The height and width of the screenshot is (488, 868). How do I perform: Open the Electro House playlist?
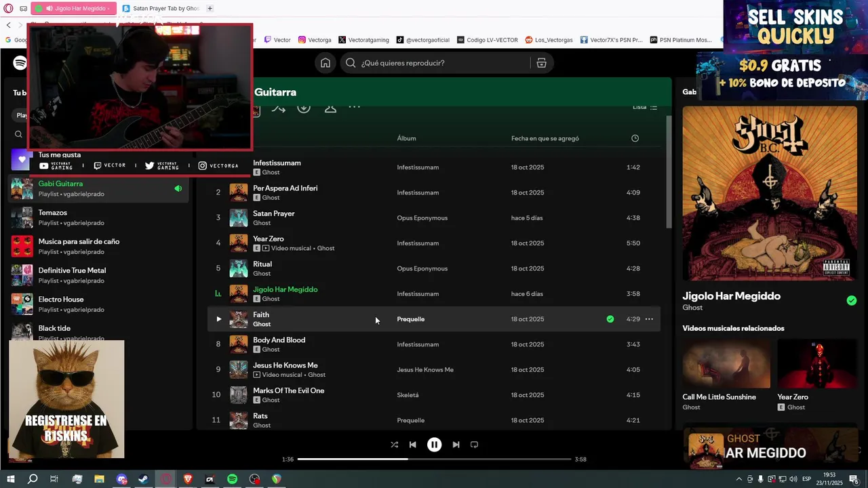[x=99, y=304]
